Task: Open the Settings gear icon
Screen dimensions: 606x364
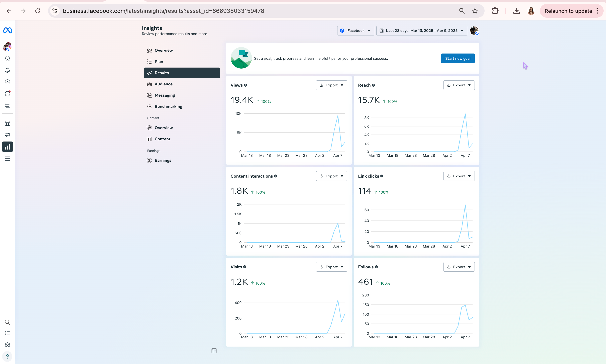Action: pyautogui.click(x=8, y=345)
